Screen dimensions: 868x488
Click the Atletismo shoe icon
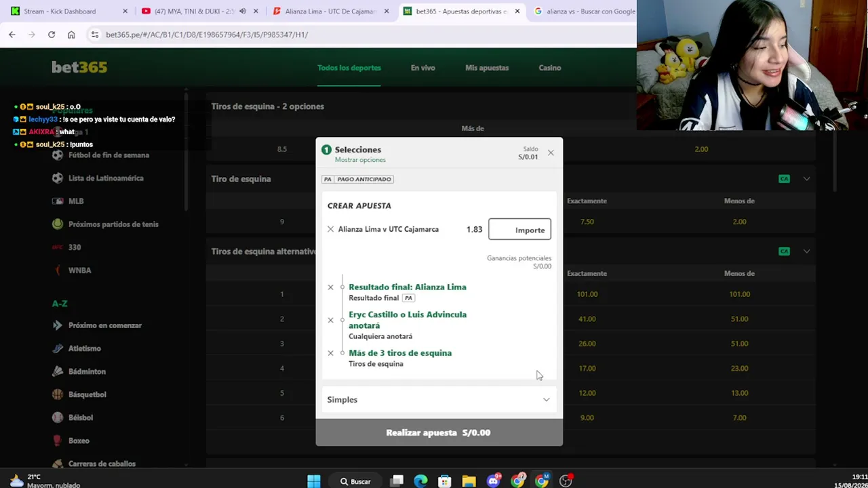point(58,348)
